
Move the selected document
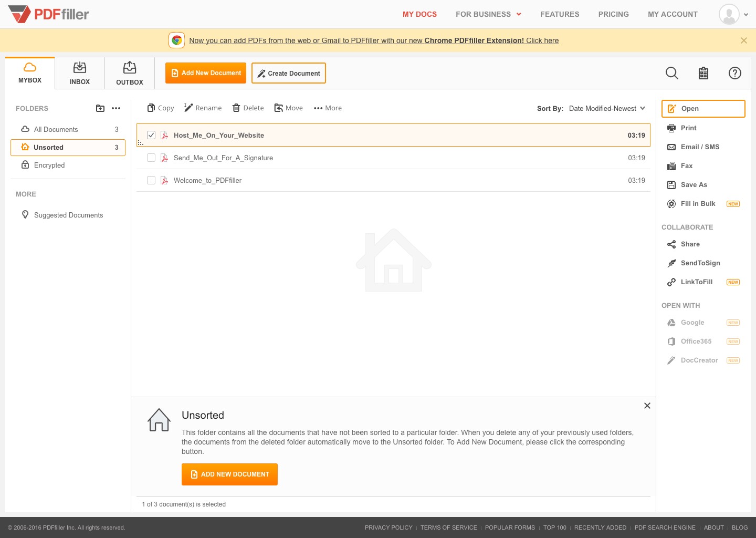[289, 108]
